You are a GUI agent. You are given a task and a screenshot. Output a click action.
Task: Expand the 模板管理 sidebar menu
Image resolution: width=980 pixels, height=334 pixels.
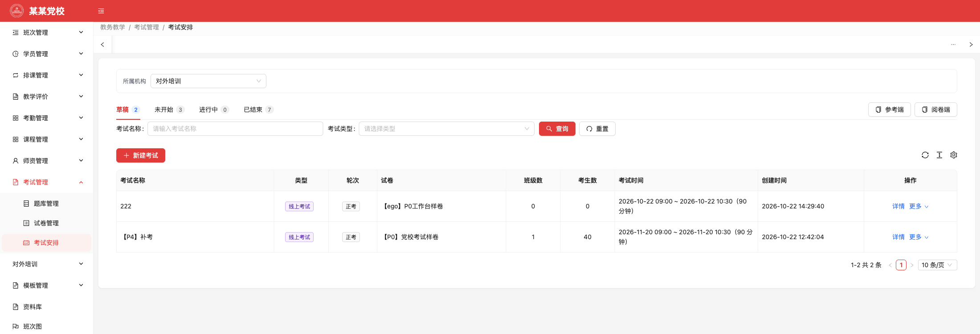pos(46,285)
